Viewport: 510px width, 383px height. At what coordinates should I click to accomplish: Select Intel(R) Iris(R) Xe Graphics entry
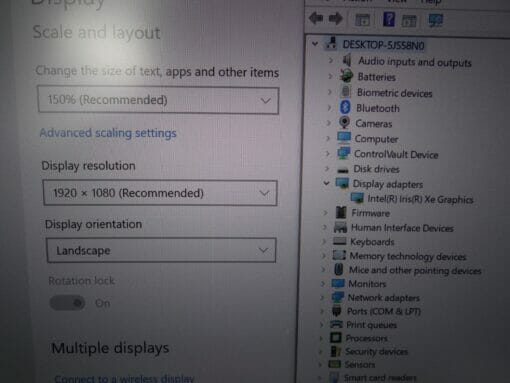[420, 199]
